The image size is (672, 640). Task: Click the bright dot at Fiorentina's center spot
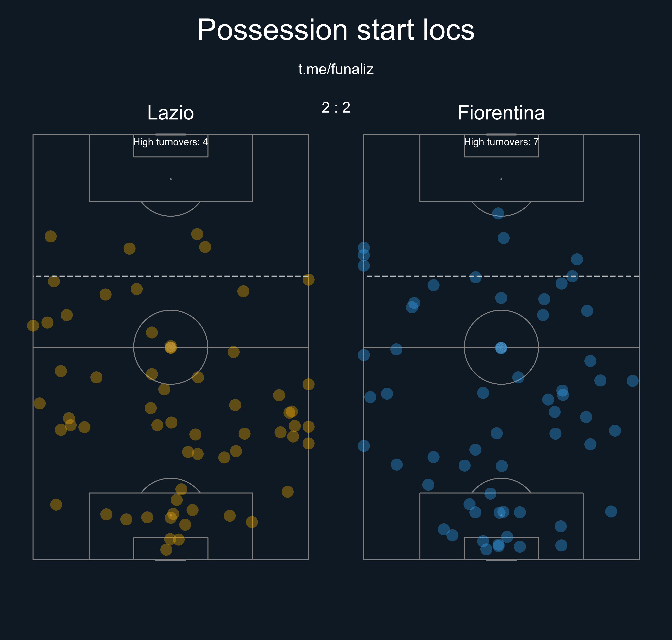pyautogui.click(x=501, y=348)
